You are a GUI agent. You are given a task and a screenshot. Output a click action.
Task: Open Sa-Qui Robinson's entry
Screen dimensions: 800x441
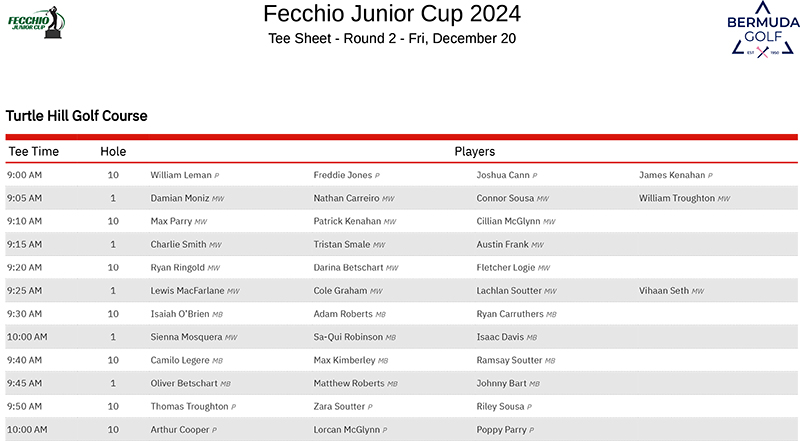coord(348,337)
